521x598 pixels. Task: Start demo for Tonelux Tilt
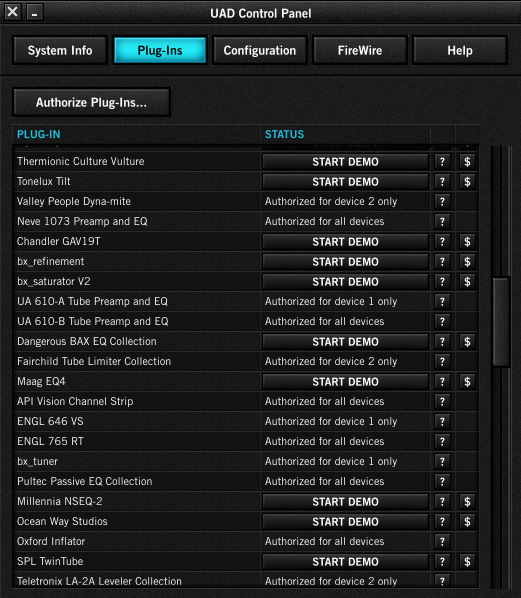pos(346,182)
